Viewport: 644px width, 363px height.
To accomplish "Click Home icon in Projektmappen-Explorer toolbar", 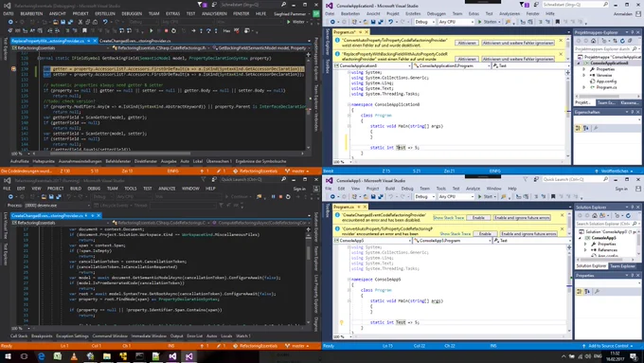I will tap(593, 41).
